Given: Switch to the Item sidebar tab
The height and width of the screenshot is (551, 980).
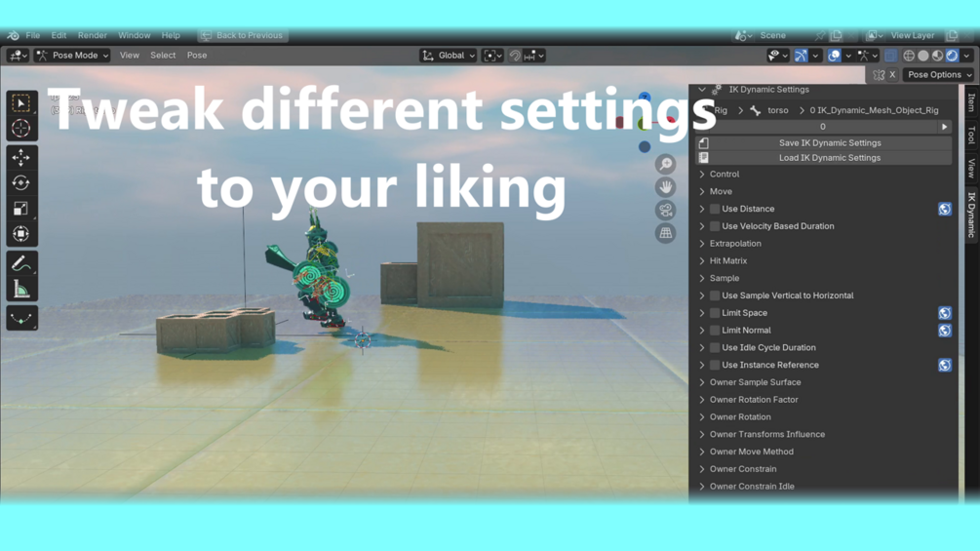Looking at the screenshot, I should pos(971,102).
